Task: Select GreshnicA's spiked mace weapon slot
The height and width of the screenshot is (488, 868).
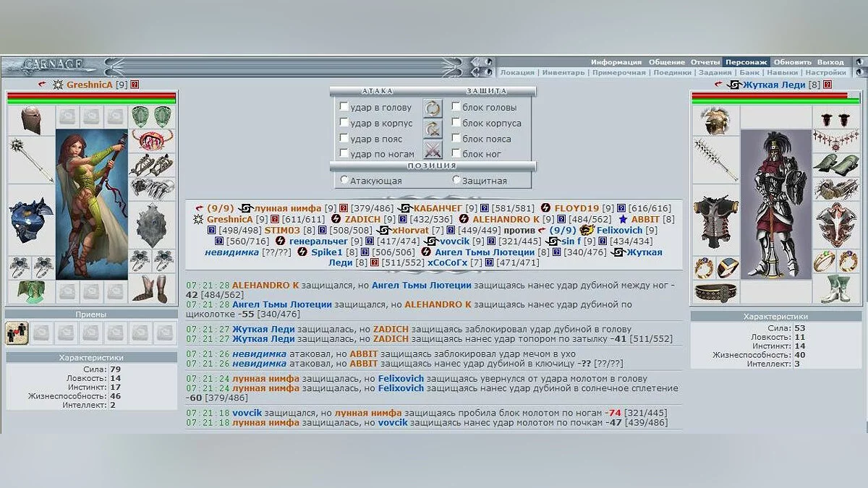Action: point(31,159)
